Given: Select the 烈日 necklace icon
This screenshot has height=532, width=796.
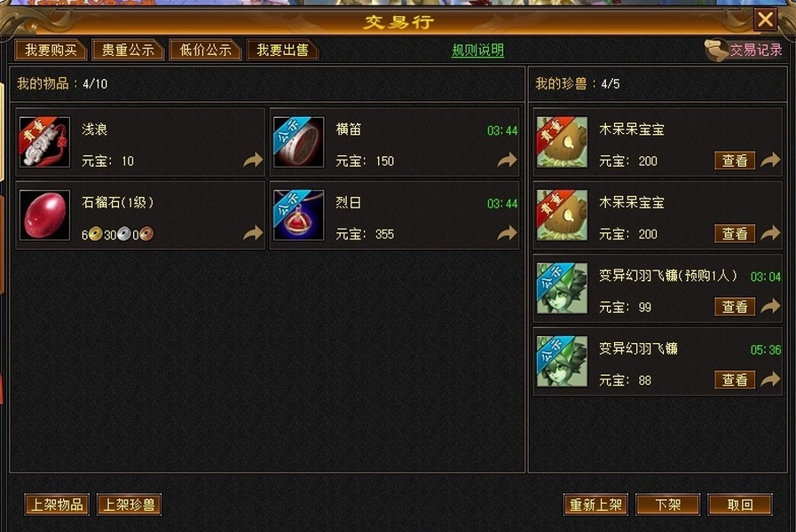Looking at the screenshot, I should [x=298, y=215].
